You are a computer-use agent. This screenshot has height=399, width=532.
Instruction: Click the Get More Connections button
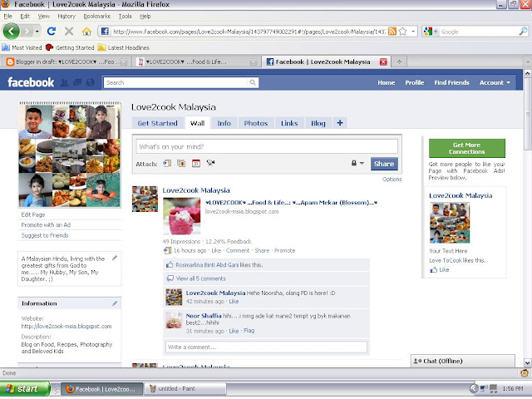(x=466, y=148)
